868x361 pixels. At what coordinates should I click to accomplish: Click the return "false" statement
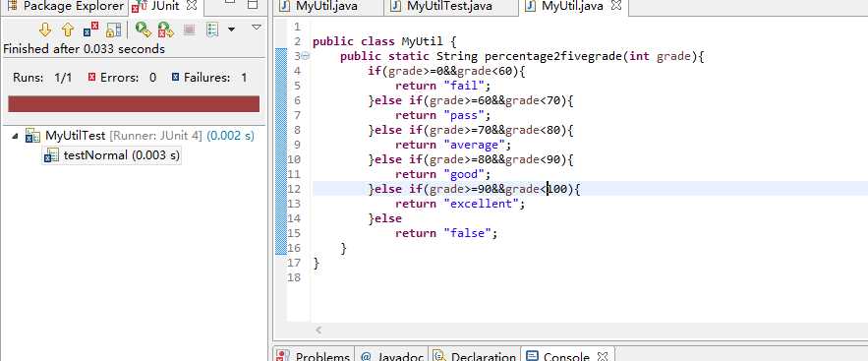coord(446,233)
